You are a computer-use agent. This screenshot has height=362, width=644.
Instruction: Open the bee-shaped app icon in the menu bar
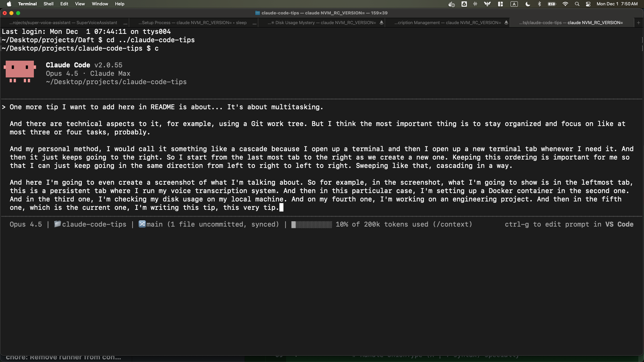(x=487, y=4)
